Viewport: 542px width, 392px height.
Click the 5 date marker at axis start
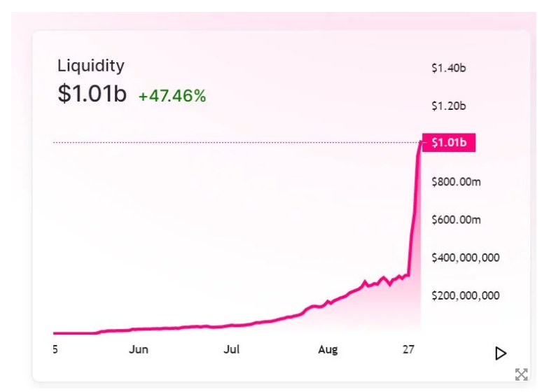tap(55, 349)
